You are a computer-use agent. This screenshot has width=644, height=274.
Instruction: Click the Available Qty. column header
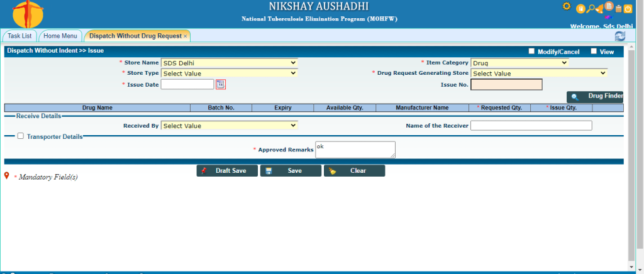click(345, 108)
